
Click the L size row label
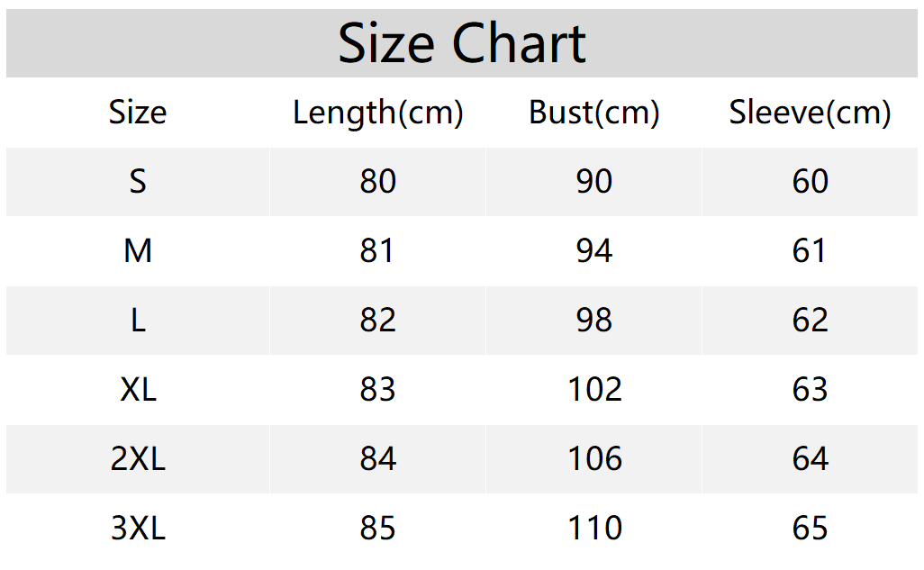tap(138, 321)
